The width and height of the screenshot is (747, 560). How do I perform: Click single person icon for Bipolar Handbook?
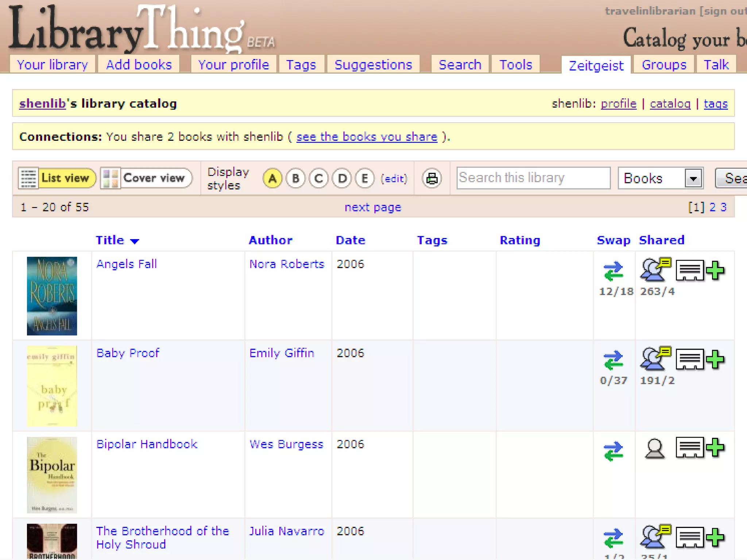click(x=655, y=448)
